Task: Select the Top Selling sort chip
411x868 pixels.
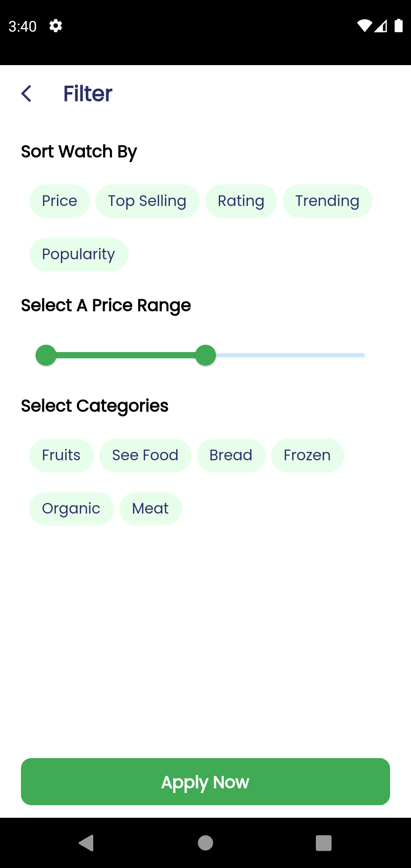Action: (147, 201)
